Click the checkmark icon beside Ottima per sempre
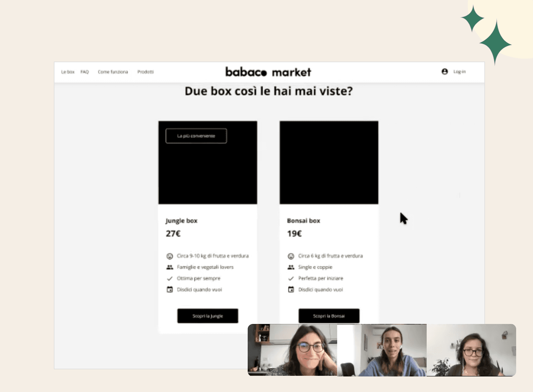 170,279
